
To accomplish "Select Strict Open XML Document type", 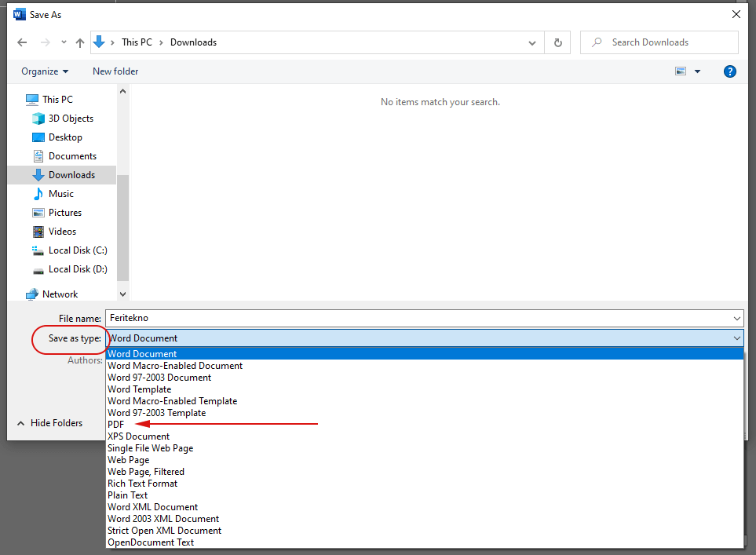I will [x=425, y=531].
